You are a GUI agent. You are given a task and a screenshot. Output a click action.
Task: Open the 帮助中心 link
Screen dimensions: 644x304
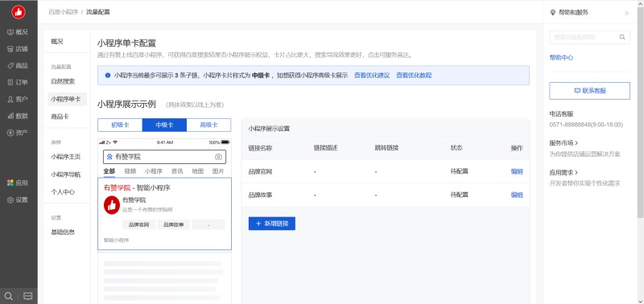tap(561, 58)
